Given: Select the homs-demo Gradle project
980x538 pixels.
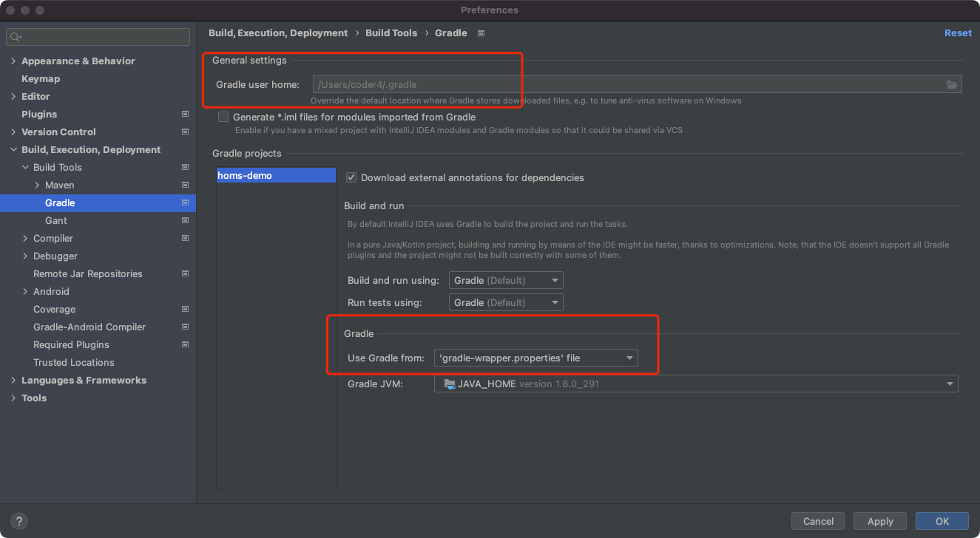Looking at the screenshot, I should [x=276, y=176].
